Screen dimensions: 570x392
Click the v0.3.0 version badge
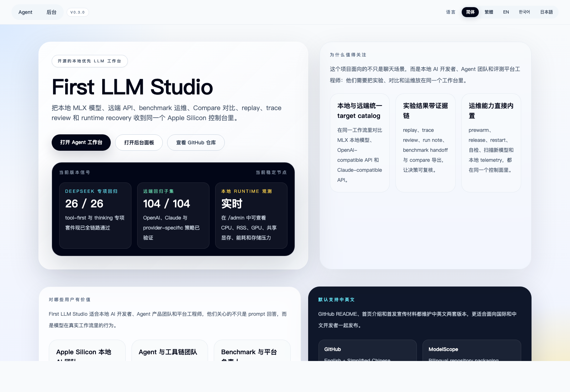click(78, 12)
